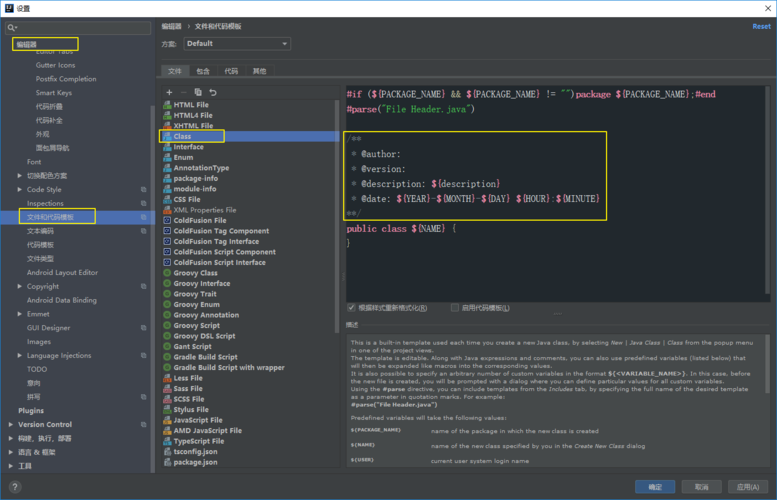Select the JavaScript File template
Viewport: 777px width, 500px height.
198,420
